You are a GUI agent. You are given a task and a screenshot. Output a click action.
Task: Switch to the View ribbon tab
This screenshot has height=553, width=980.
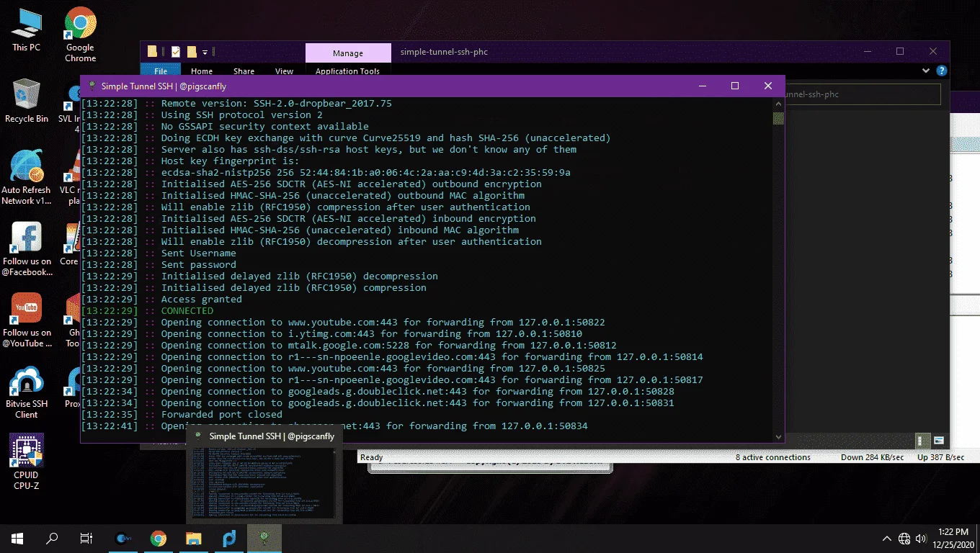pos(285,71)
